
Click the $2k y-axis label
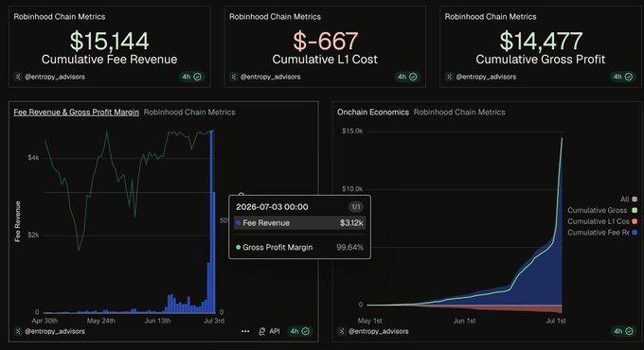[33, 236]
